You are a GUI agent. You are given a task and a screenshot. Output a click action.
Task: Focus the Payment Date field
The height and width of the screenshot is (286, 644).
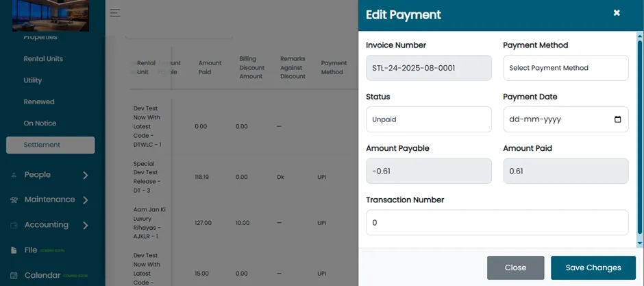(x=565, y=119)
